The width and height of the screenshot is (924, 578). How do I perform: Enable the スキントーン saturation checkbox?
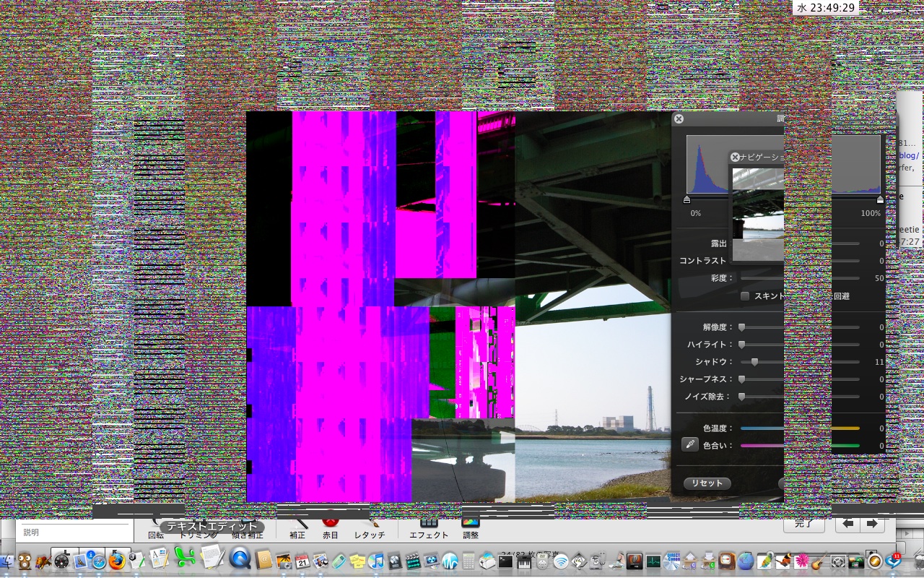click(745, 296)
